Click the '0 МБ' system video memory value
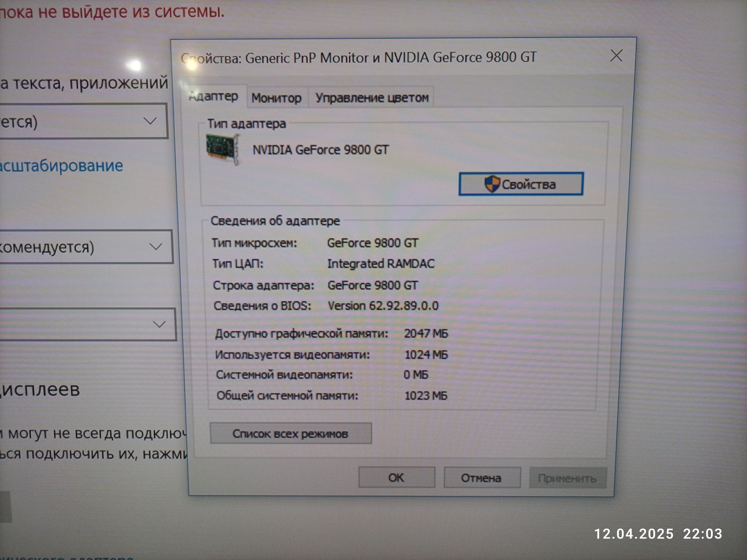This screenshot has height=560, width=747. (x=416, y=375)
